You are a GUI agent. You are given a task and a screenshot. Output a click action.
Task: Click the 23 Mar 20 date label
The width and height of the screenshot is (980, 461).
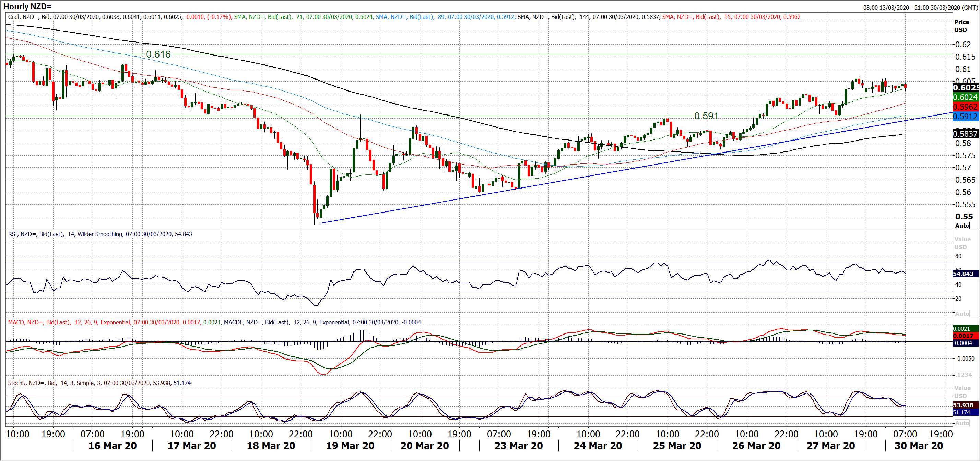519,446
